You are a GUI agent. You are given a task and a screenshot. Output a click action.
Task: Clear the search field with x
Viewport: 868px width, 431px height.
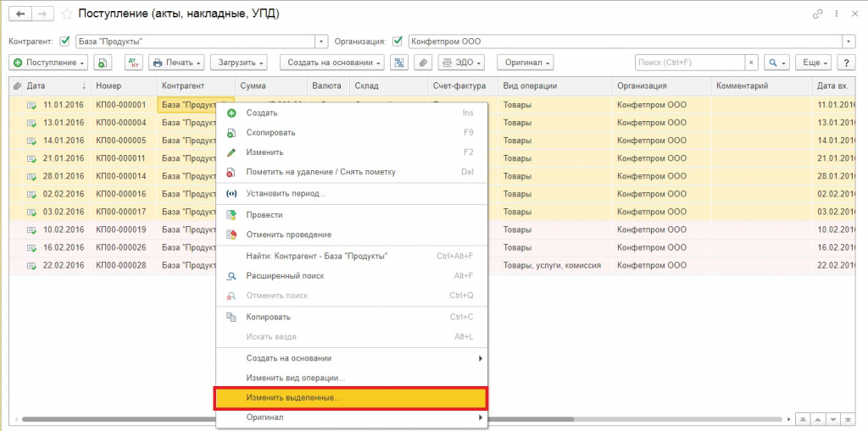pos(751,63)
